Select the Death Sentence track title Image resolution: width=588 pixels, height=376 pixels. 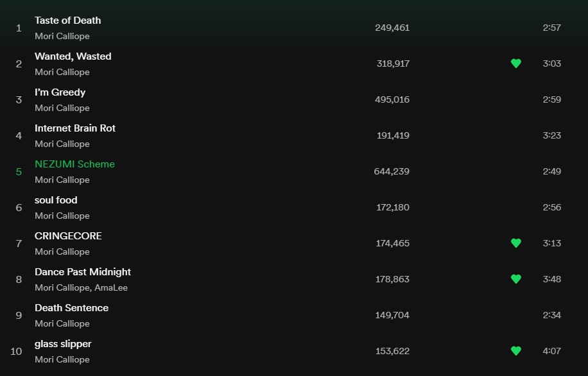coord(72,308)
